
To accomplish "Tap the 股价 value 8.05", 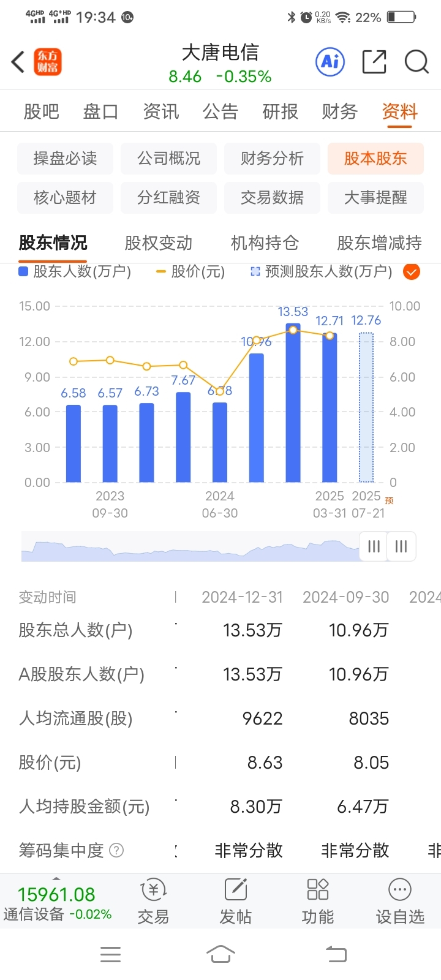I will point(372,763).
